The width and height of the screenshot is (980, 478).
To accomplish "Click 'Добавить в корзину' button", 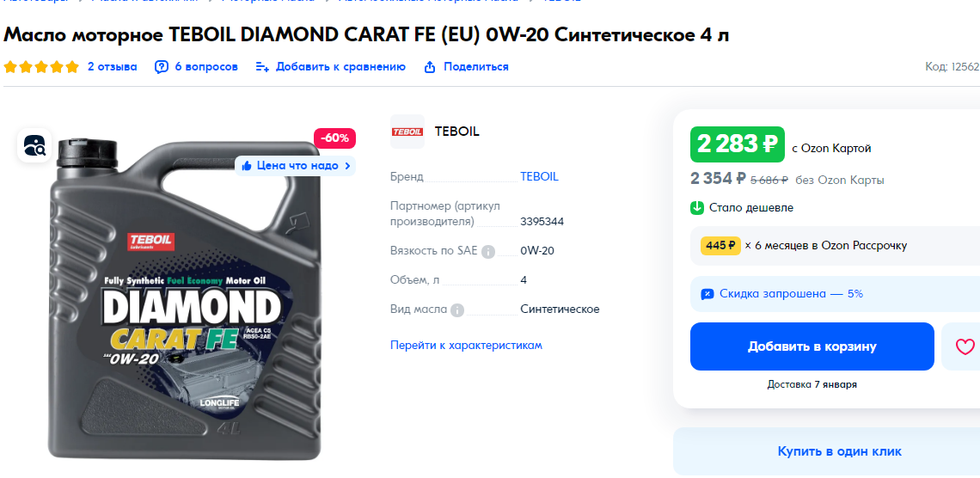I will (x=812, y=346).
